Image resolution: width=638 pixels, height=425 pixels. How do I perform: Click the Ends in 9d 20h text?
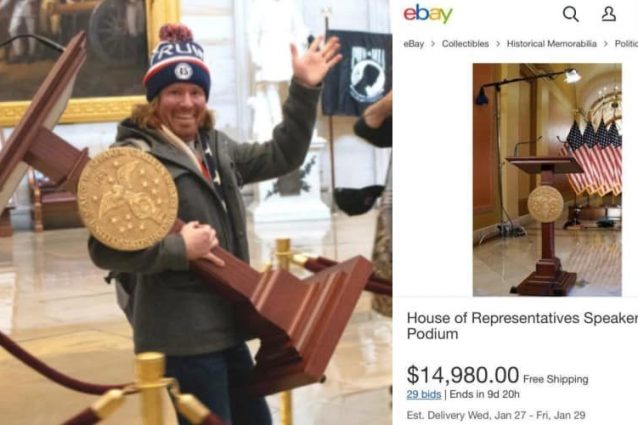click(x=484, y=394)
